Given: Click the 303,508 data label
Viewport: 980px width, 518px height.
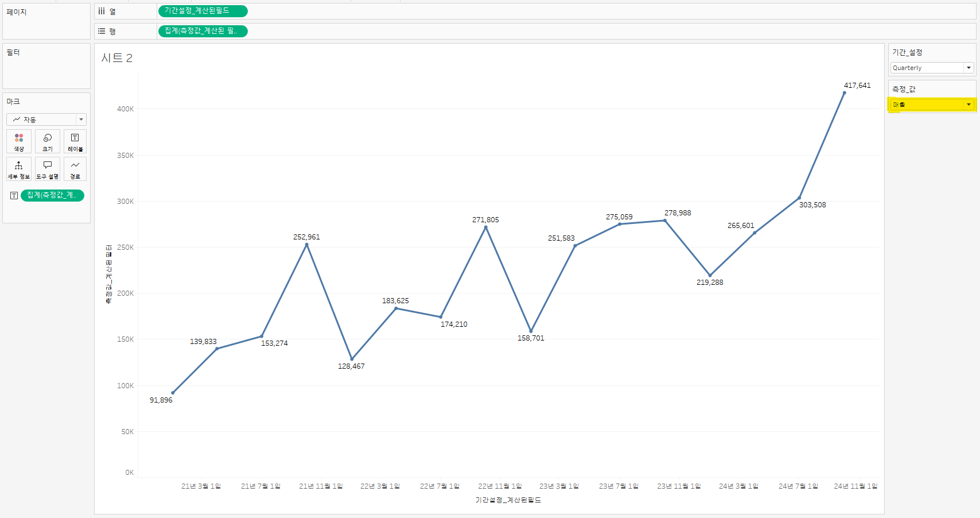Looking at the screenshot, I should point(812,205).
